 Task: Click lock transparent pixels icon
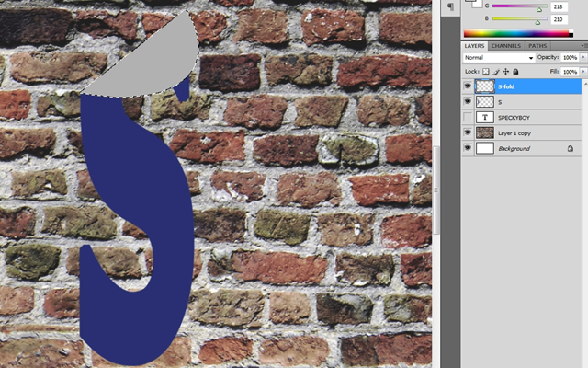(x=486, y=72)
